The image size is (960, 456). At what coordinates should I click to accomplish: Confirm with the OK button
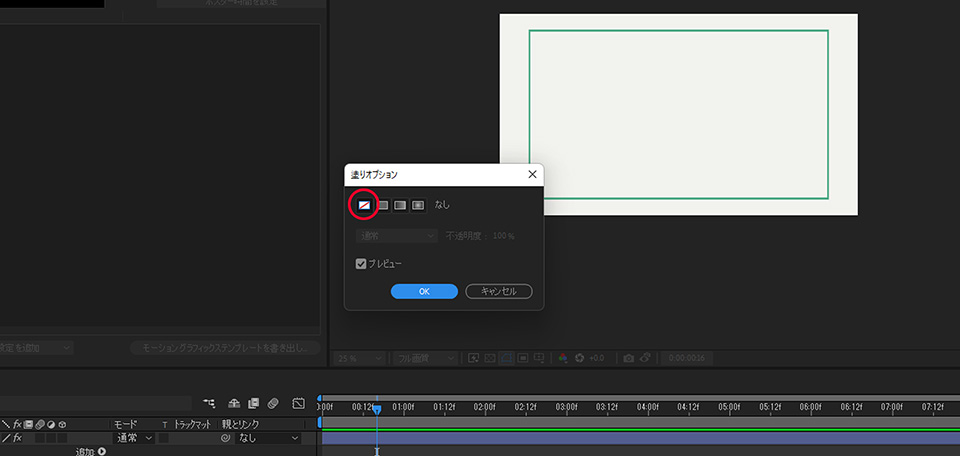tap(424, 291)
